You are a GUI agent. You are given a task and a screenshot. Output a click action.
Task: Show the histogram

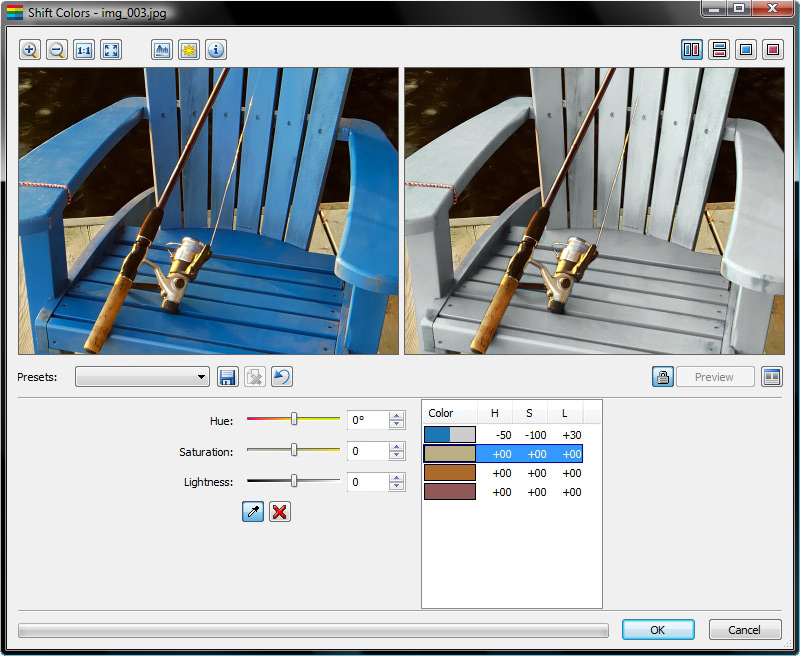coord(162,50)
